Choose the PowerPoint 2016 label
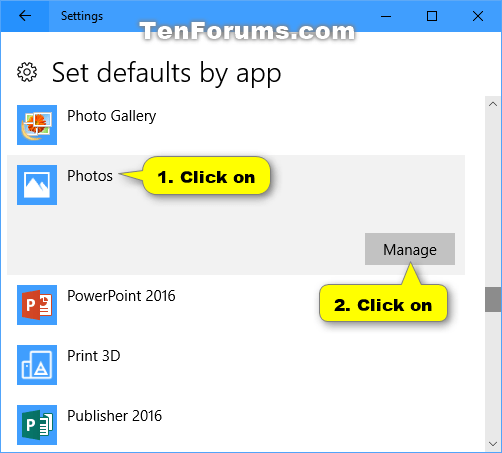The width and height of the screenshot is (502, 453). 121,296
